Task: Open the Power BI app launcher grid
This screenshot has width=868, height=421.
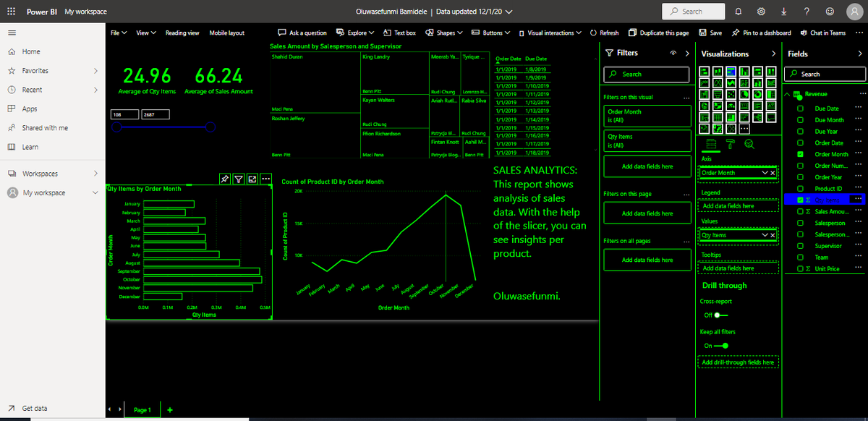Action: click(9, 12)
